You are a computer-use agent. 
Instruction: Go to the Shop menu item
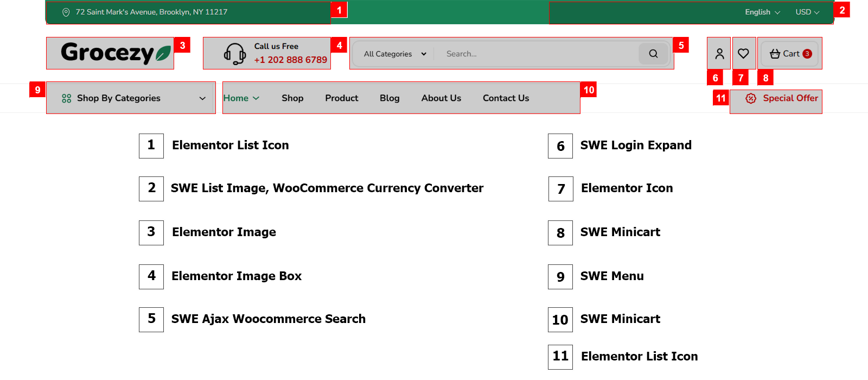292,98
